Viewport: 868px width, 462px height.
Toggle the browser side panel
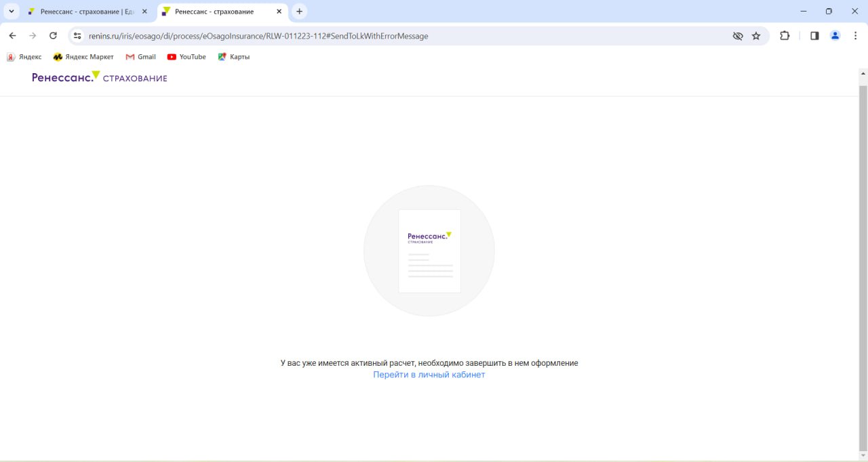814,36
